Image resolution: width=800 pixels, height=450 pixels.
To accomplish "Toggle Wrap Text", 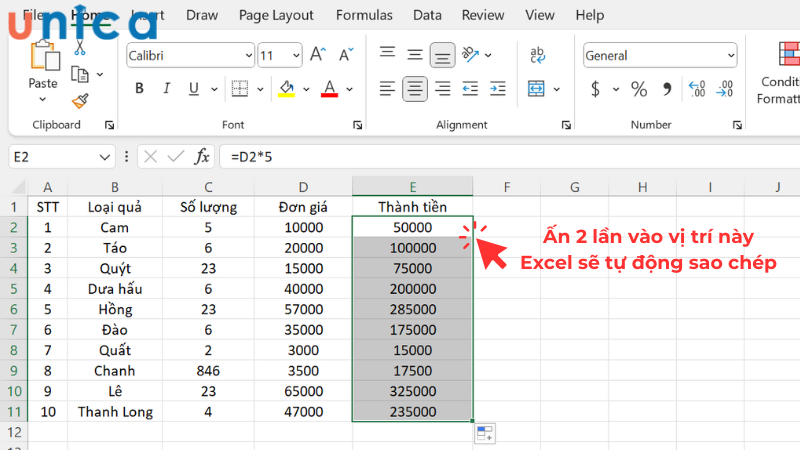I will pyautogui.click(x=537, y=55).
